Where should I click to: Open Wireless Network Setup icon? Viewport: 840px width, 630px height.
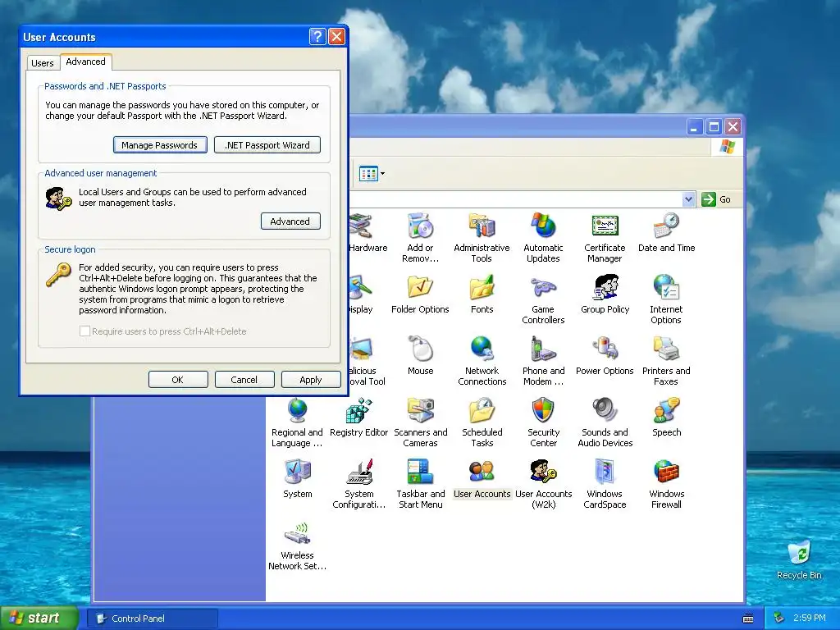297,534
